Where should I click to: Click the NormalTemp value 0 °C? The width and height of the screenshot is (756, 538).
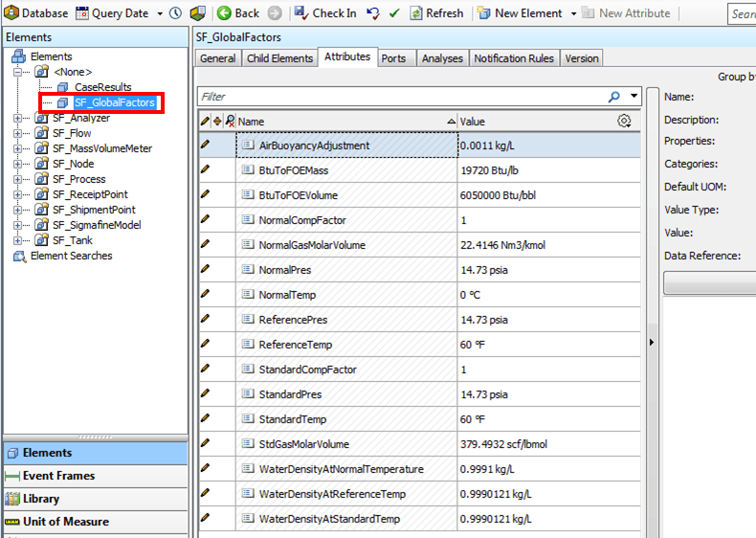[x=470, y=295]
